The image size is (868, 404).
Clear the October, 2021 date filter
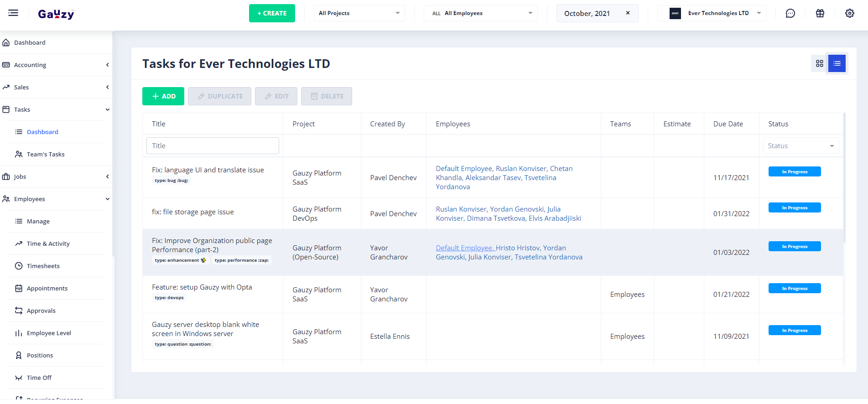(x=628, y=13)
